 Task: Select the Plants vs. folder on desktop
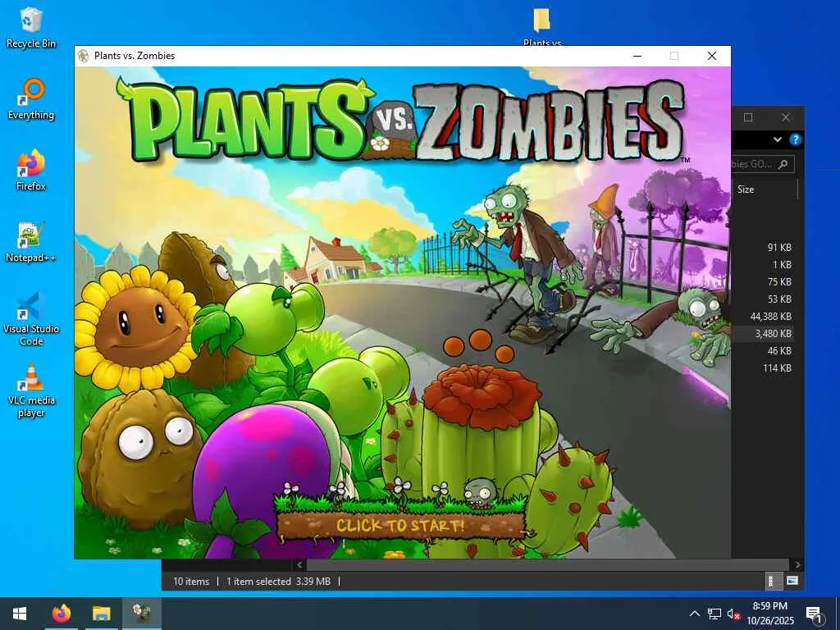[x=541, y=27]
